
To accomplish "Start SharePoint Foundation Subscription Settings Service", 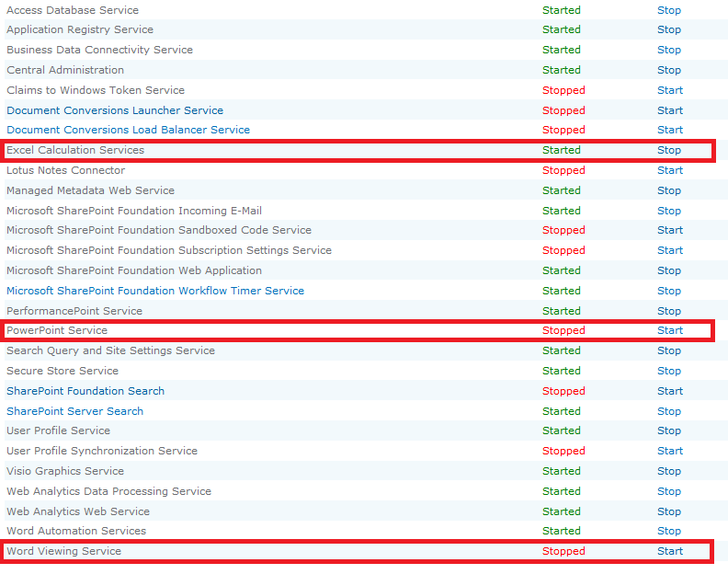I will 670,250.
